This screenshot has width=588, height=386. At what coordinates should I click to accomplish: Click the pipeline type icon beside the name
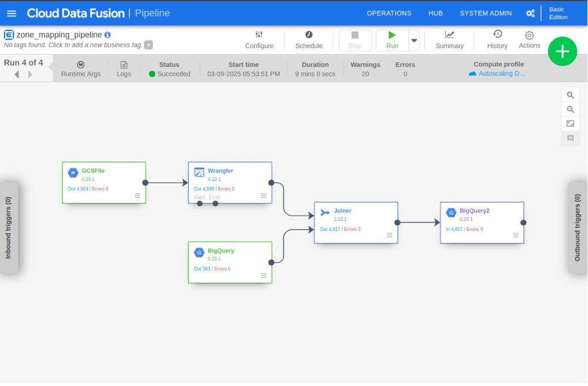pos(9,35)
